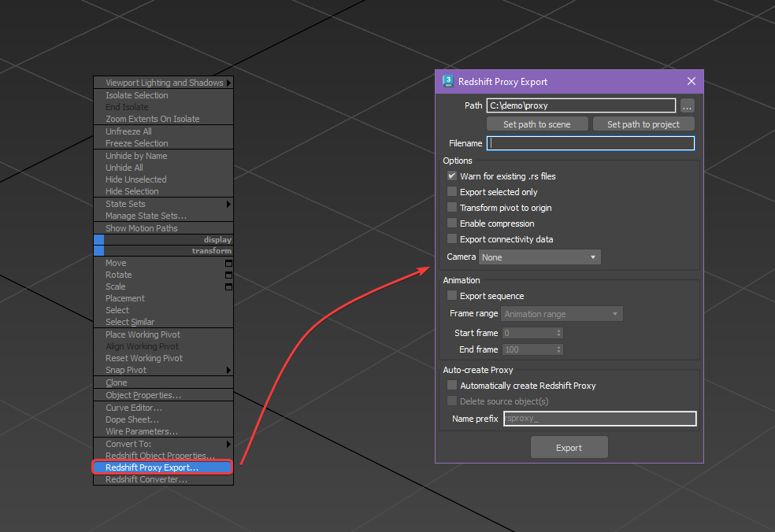Click the blue transform quad handle
The image size is (775, 532).
[x=99, y=251]
